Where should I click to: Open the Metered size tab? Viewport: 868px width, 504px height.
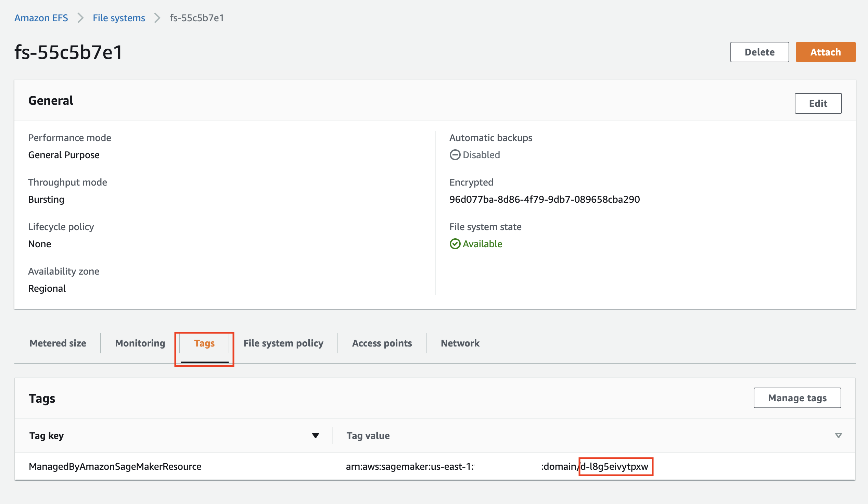tap(58, 343)
